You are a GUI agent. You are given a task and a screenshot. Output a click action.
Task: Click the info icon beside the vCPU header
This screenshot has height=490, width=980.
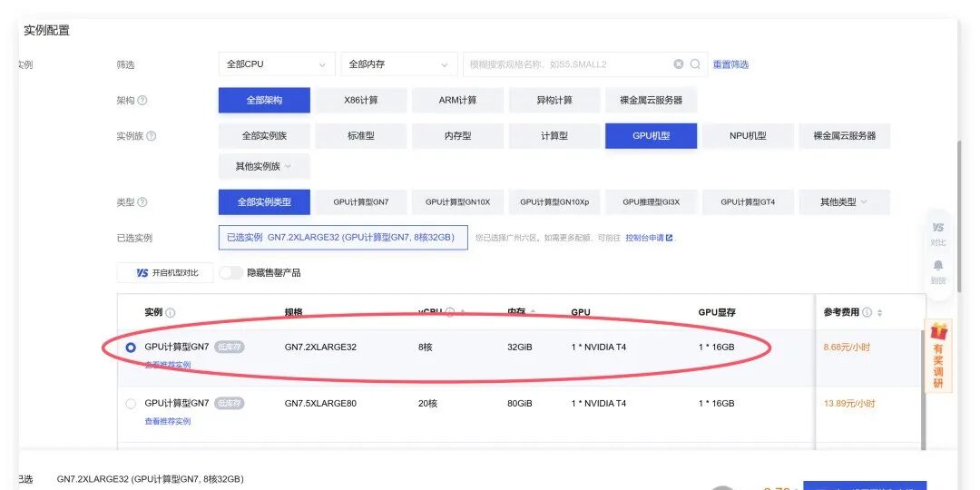[451, 312]
